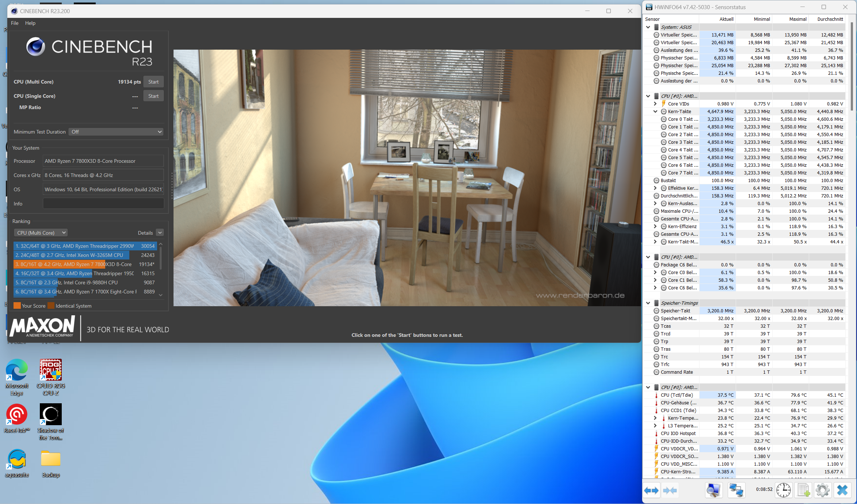Screen dimensions: 857x504
Task: Click sensor icon beside Speicher-Takt
Action: [x=656, y=311]
